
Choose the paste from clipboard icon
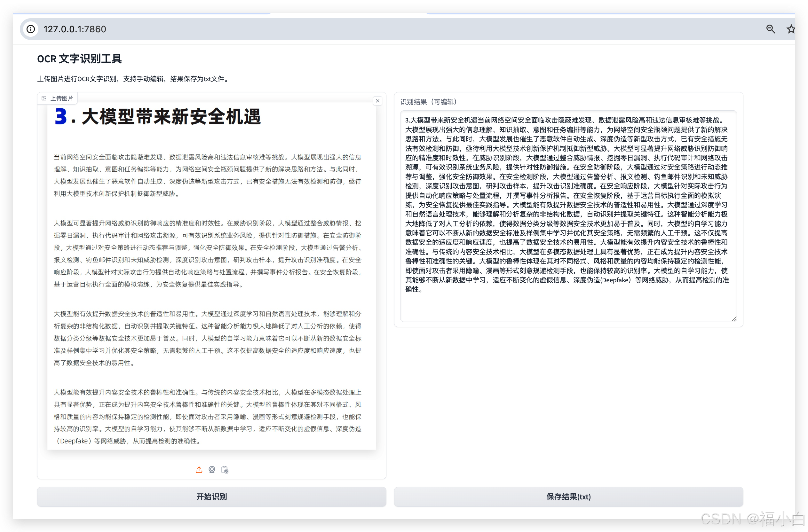pos(225,470)
